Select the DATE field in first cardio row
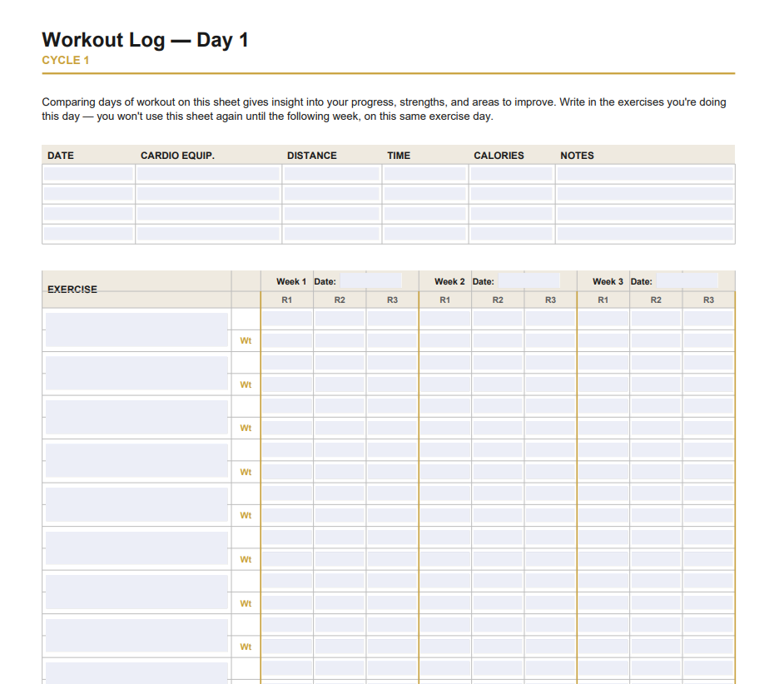This screenshot has width=784, height=684. pyautogui.click(x=88, y=174)
